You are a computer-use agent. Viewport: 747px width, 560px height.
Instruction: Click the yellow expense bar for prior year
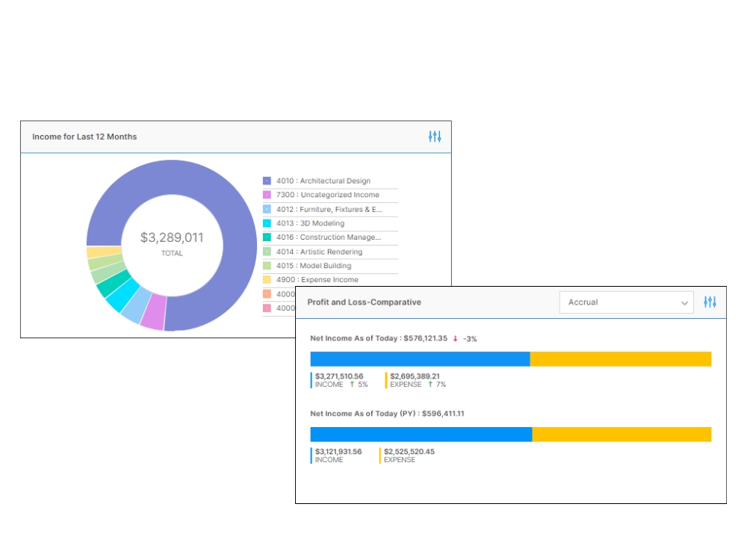pyautogui.click(x=622, y=435)
